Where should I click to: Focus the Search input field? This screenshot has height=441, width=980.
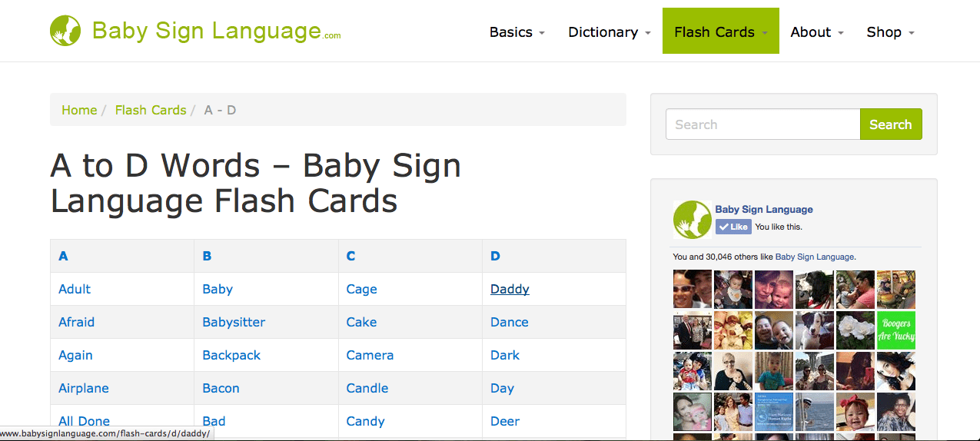763,124
